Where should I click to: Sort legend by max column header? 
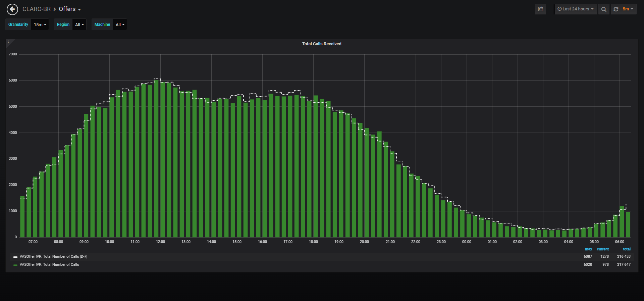[x=588, y=249]
